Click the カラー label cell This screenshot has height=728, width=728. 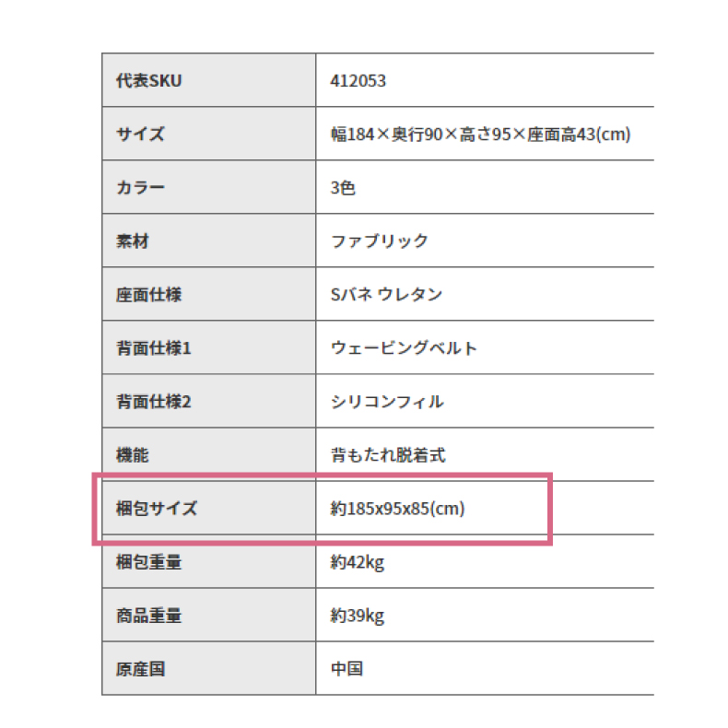(209, 187)
